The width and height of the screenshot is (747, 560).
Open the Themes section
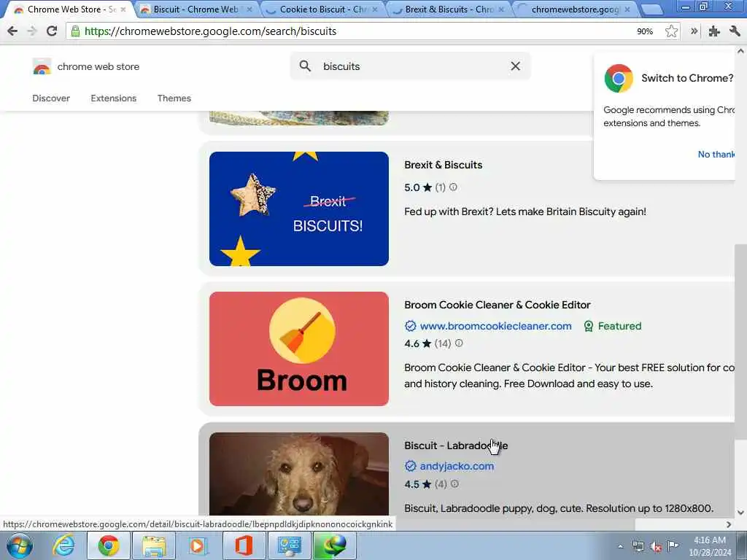pos(174,98)
